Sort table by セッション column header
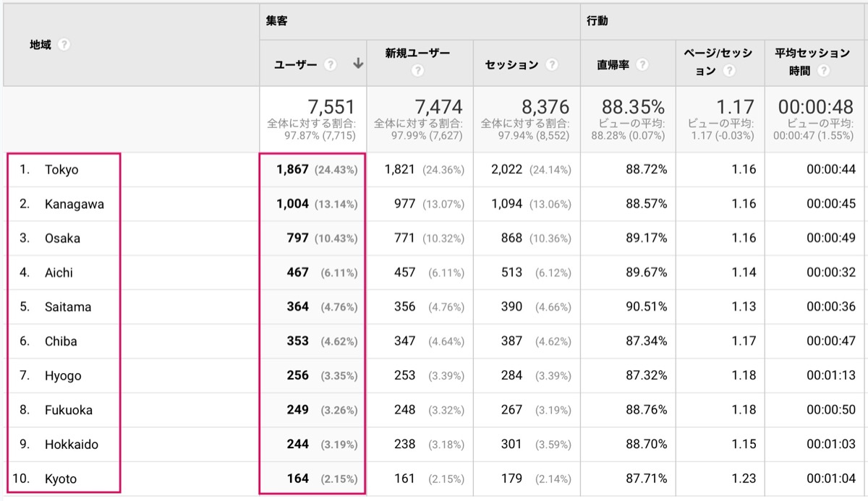Screen dimensions: 868x501 (x=511, y=64)
